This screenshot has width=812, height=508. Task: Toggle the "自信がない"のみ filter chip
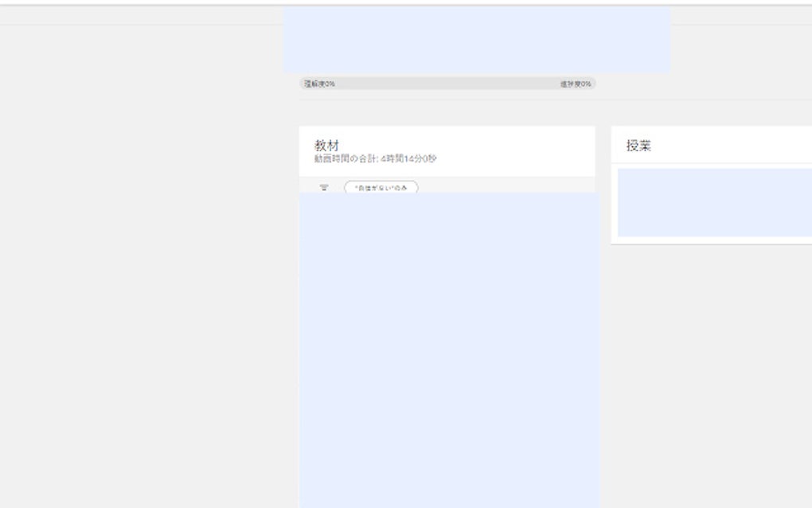click(381, 187)
